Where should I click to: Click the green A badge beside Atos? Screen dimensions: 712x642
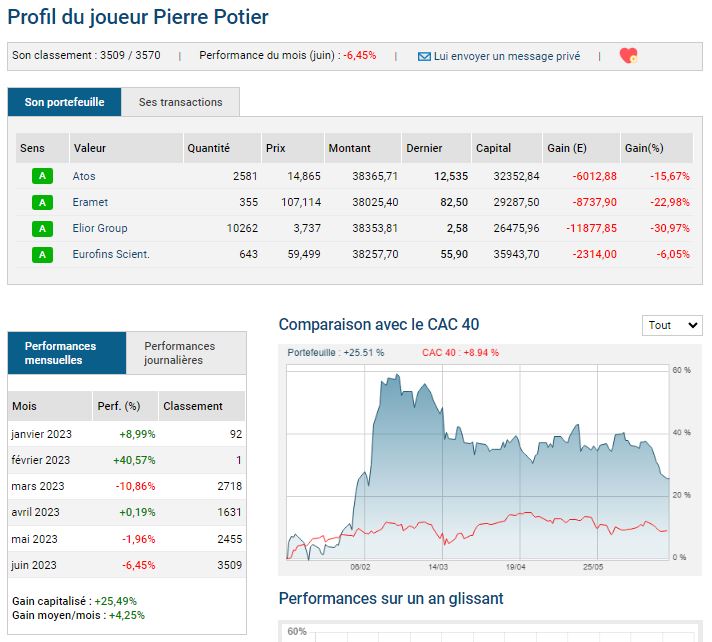pos(41,176)
